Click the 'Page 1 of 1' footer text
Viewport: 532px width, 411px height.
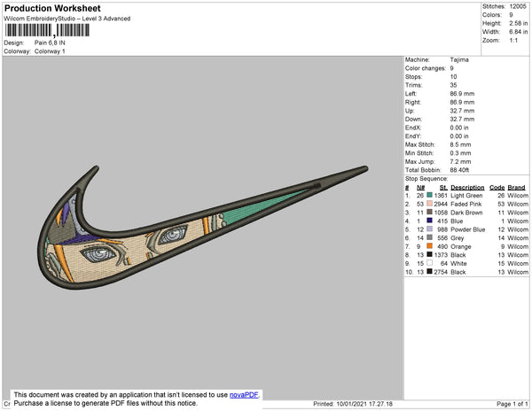coord(512,404)
